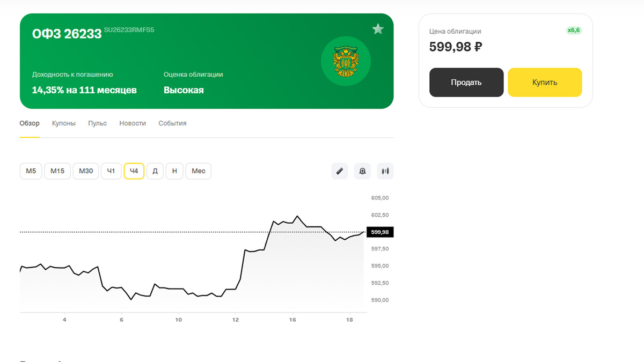Screen dimensions: 644x362
Task: Open the price alert bell icon
Action: tap(362, 171)
